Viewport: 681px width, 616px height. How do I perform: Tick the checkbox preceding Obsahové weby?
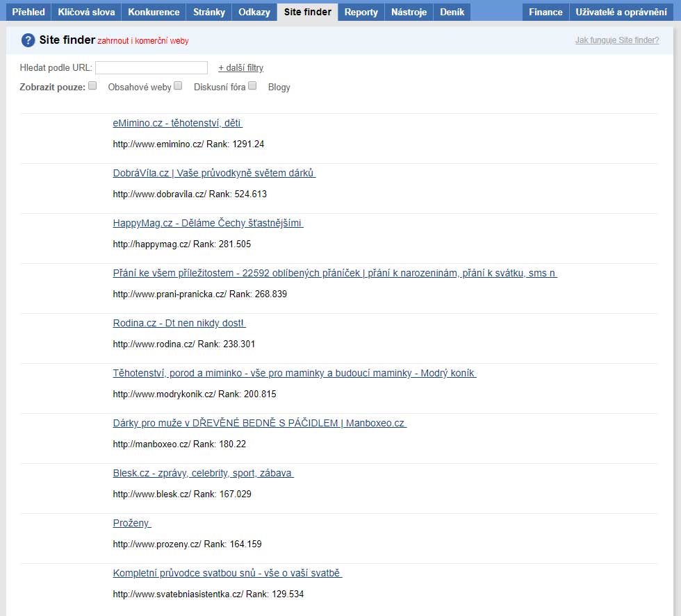coord(92,85)
